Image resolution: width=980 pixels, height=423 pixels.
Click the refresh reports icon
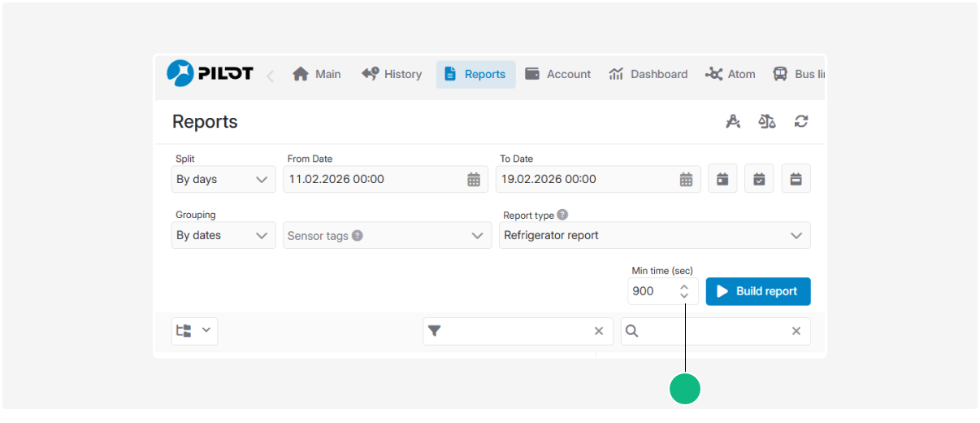point(801,121)
